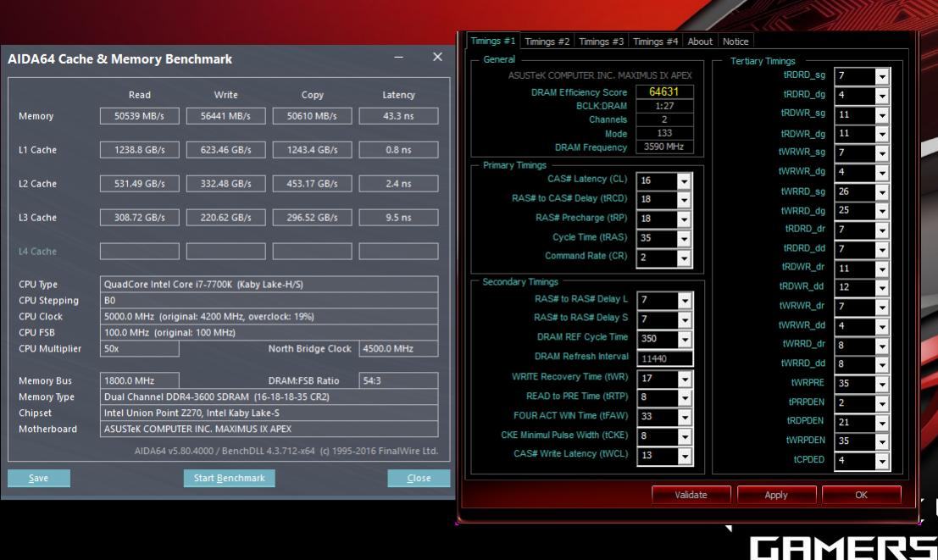
Task: Open tCPDED dropdown
Action: click(x=882, y=461)
